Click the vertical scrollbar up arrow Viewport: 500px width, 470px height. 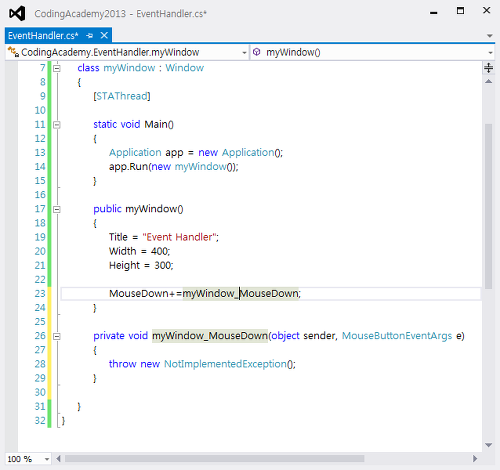(x=489, y=81)
